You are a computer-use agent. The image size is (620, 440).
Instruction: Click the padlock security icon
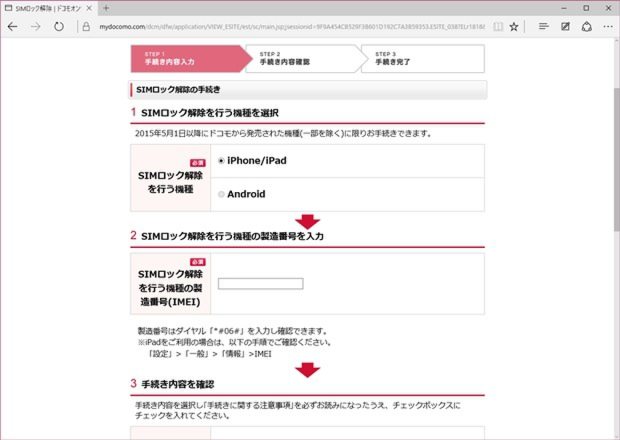(x=86, y=26)
